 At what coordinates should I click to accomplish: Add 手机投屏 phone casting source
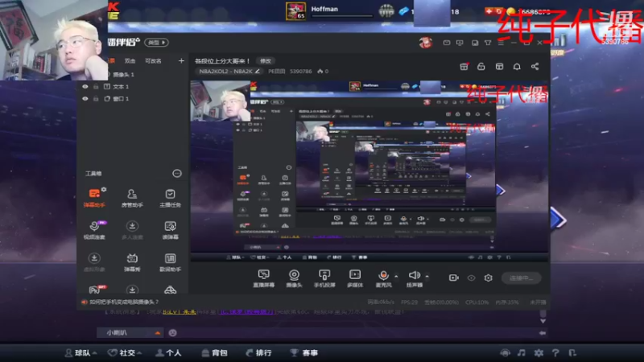324,278
